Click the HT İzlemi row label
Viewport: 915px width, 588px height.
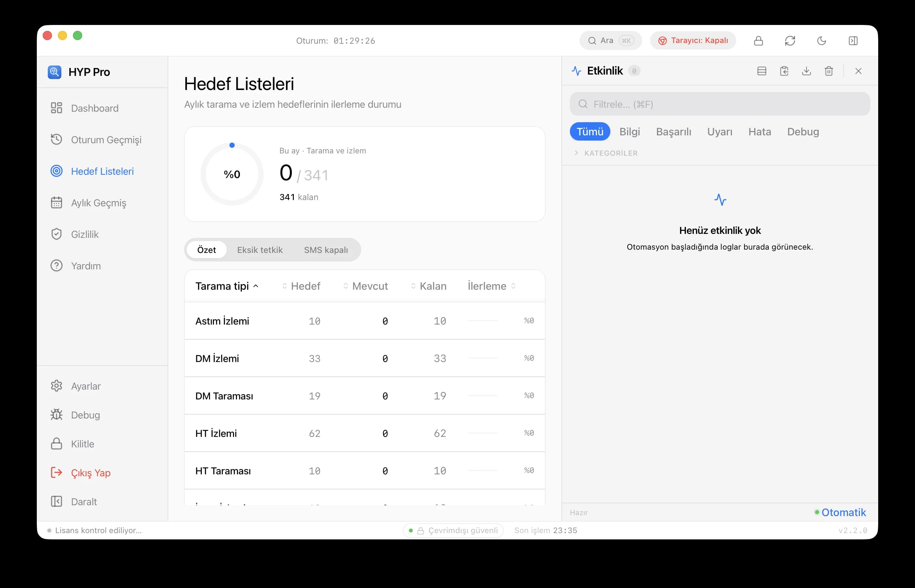[216, 433]
